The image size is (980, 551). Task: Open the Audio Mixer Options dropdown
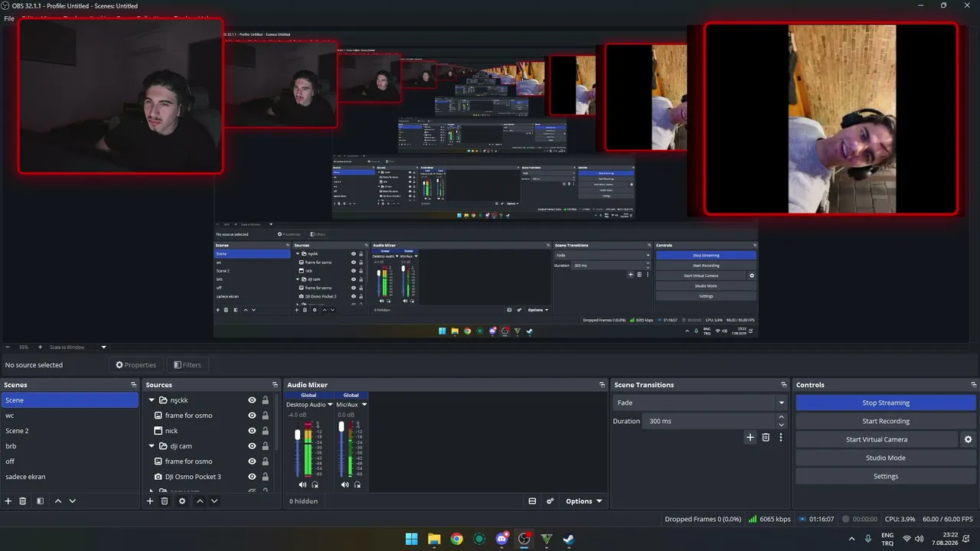[x=583, y=501]
